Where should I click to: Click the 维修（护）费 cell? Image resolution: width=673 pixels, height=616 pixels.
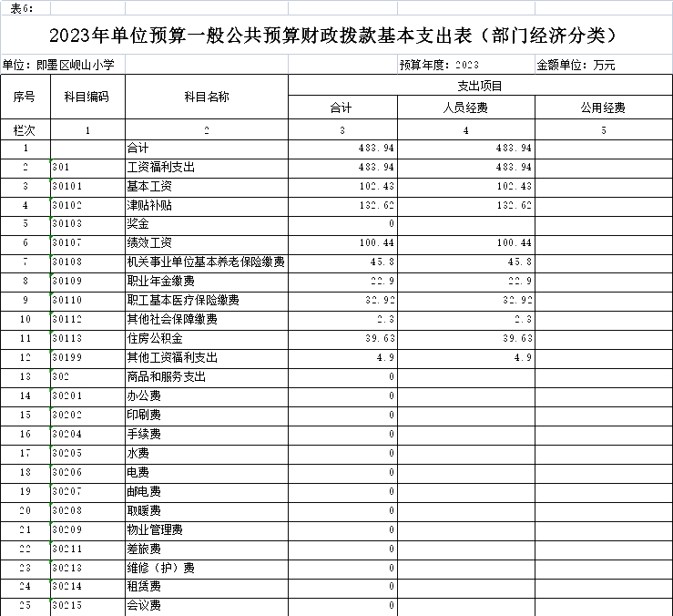pos(206,568)
